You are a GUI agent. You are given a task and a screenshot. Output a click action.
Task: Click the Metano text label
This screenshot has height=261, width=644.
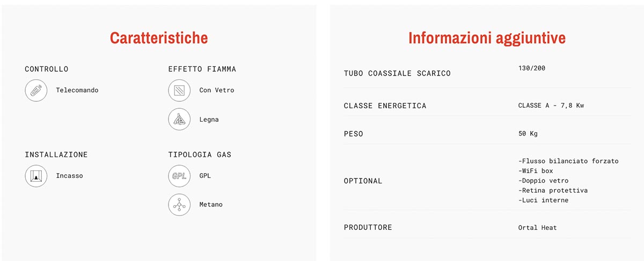point(211,205)
